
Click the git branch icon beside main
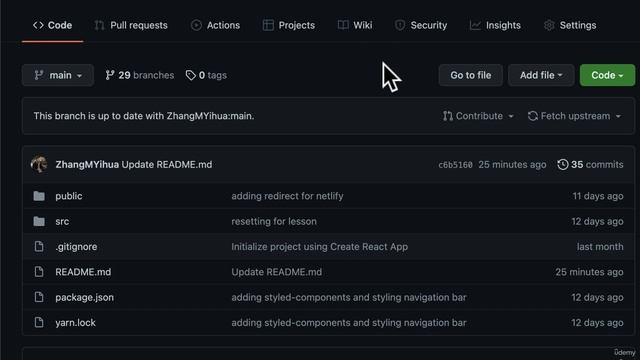pos(39,75)
